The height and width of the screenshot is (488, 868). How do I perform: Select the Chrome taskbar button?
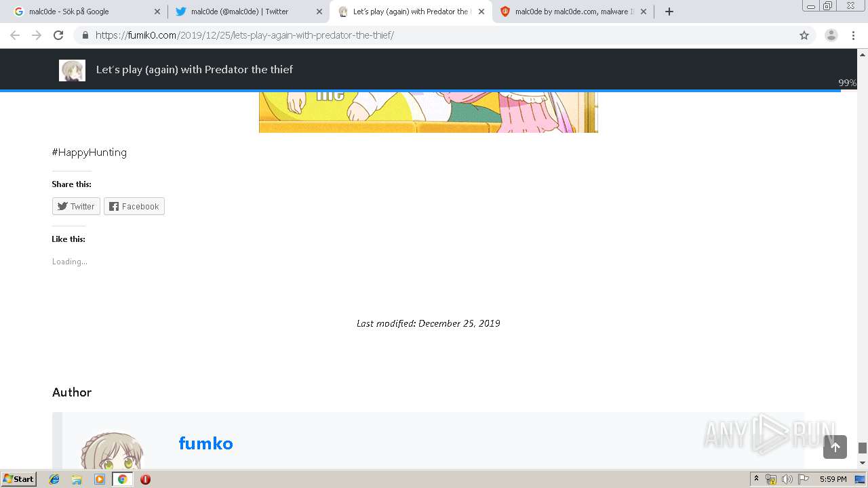pyautogui.click(x=122, y=479)
